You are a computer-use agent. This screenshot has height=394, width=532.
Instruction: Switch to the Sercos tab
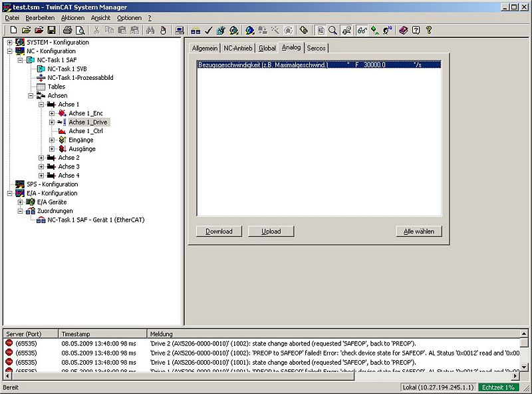pos(317,48)
